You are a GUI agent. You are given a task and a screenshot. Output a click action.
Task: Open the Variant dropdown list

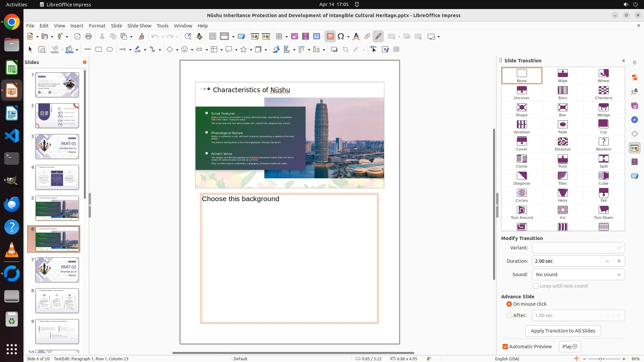pos(578,248)
